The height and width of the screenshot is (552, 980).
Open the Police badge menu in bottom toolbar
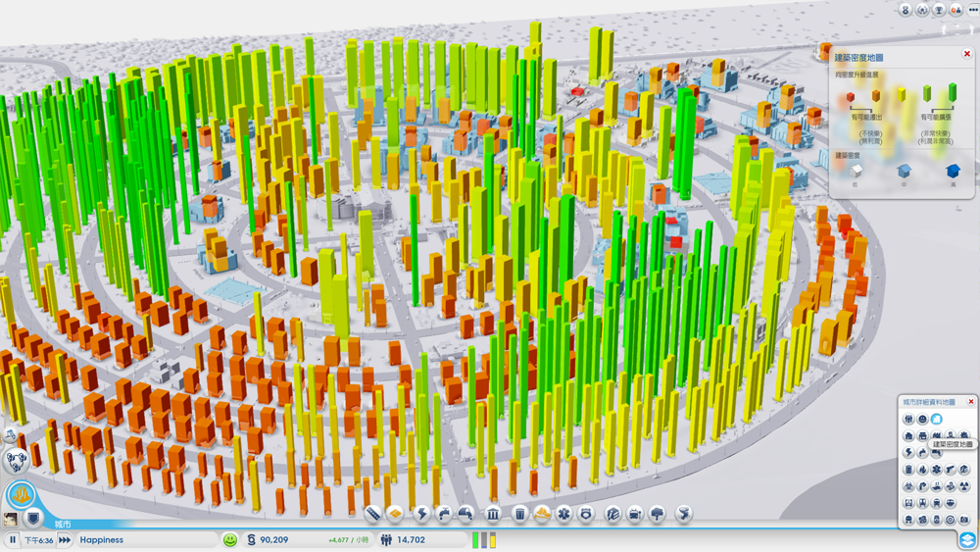click(586, 514)
